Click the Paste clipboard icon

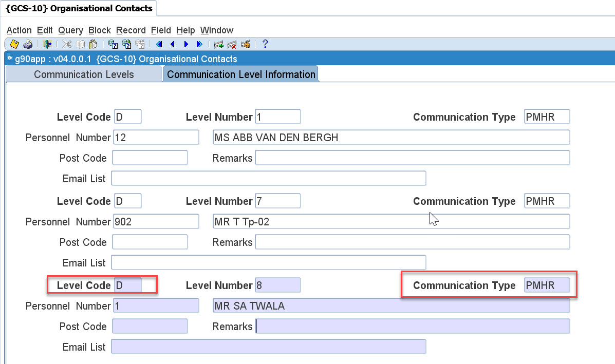click(93, 44)
